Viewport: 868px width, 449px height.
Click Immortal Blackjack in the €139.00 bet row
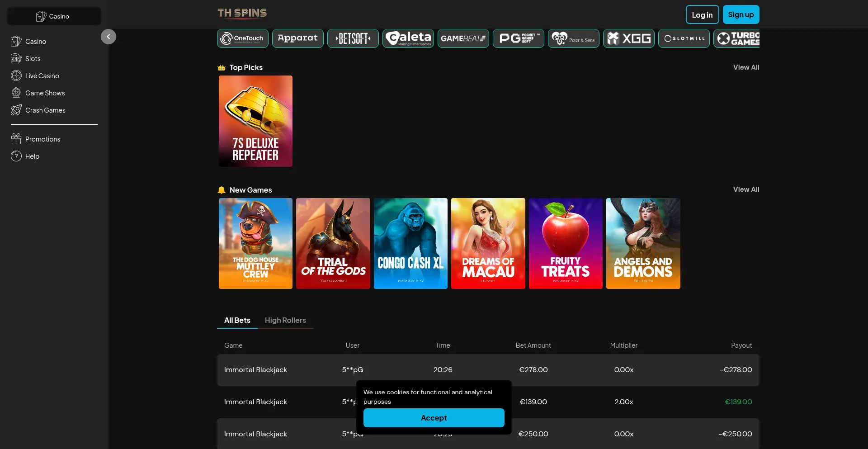(255, 402)
